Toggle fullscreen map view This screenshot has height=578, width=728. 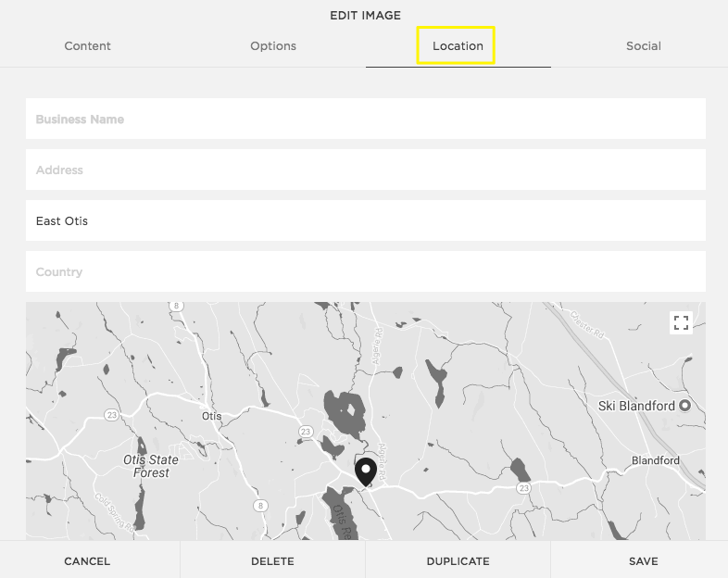point(682,322)
